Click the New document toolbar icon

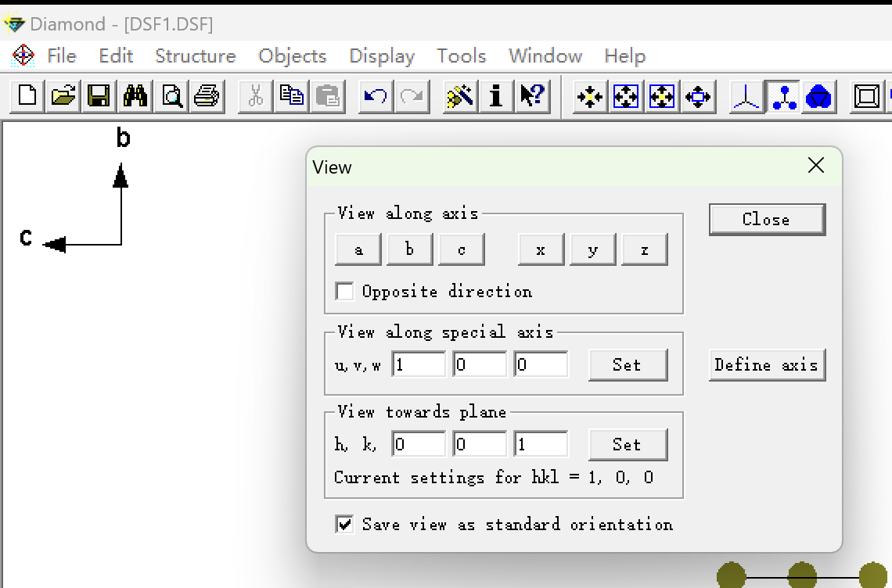pyautogui.click(x=27, y=96)
